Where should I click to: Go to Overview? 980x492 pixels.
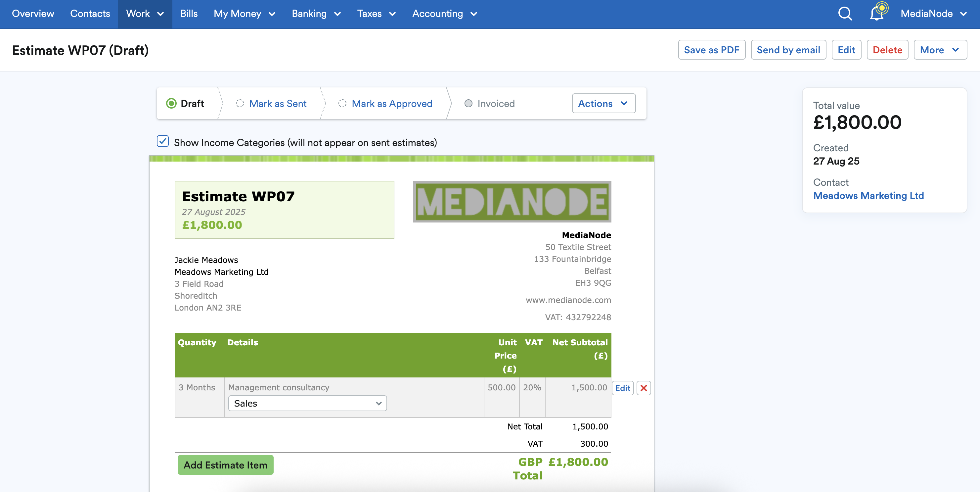[33, 14]
